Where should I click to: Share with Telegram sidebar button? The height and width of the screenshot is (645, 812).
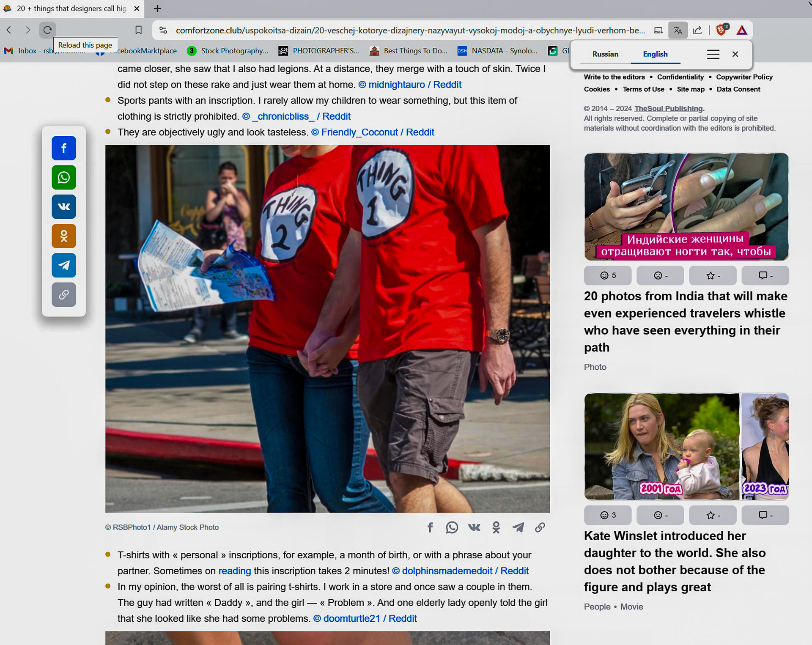pyautogui.click(x=64, y=265)
